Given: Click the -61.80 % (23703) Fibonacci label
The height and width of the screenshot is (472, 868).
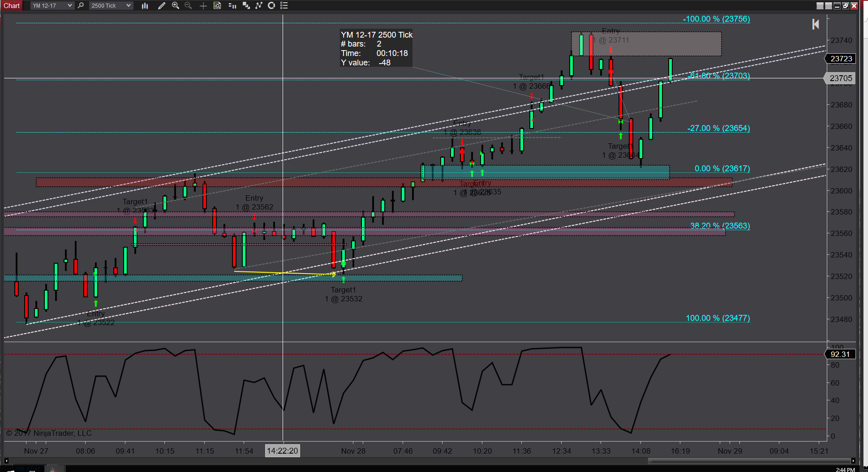Looking at the screenshot, I should (x=719, y=76).
